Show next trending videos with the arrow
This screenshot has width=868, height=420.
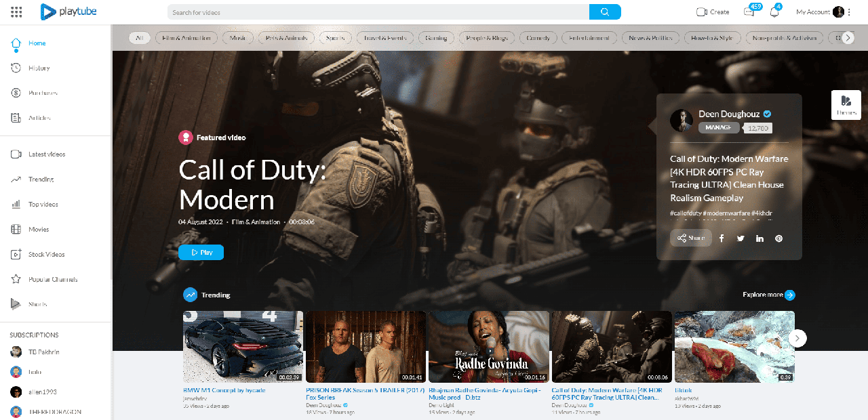point(797,338)
